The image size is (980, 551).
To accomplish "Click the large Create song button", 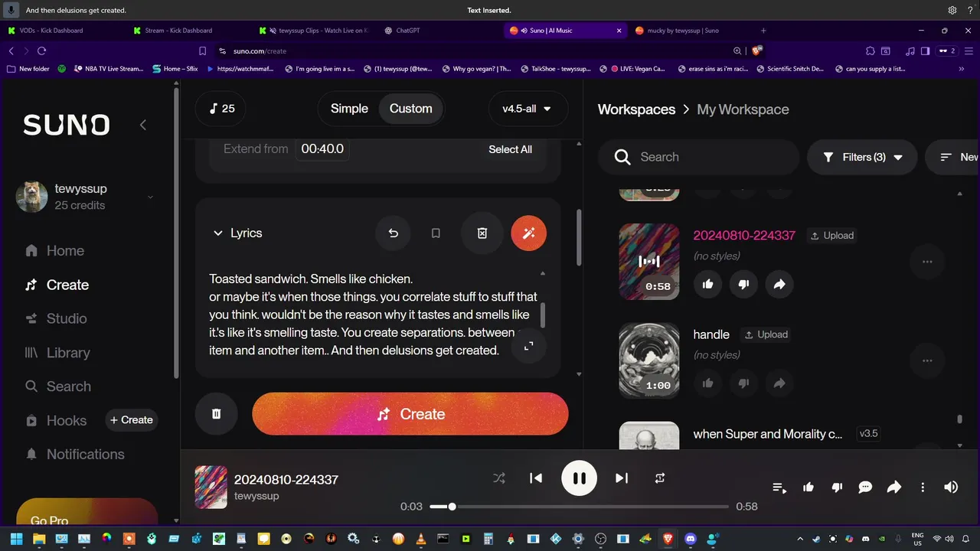I will click(410, 414).
